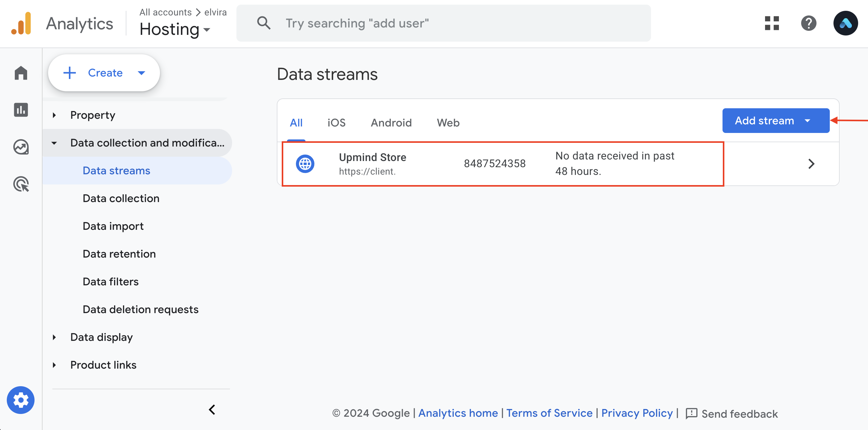Collapse the admin navigation panel

click(x=212, y=410)
